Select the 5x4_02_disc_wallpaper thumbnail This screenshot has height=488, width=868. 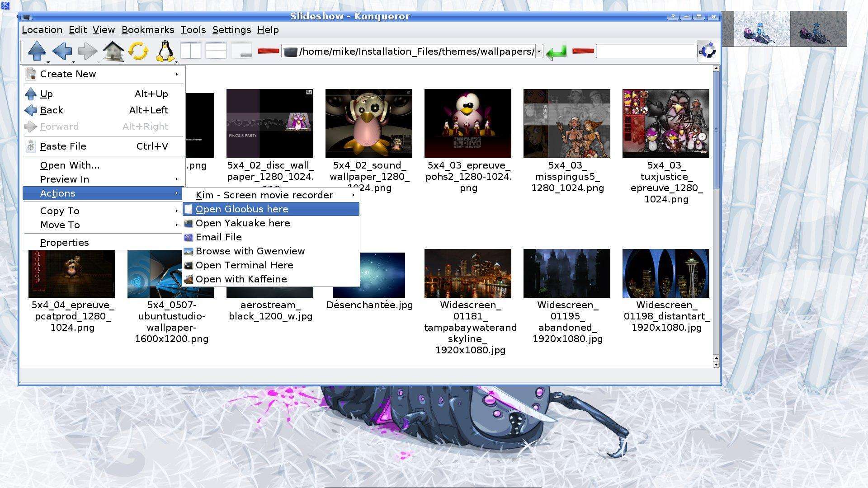click(270, 123)
